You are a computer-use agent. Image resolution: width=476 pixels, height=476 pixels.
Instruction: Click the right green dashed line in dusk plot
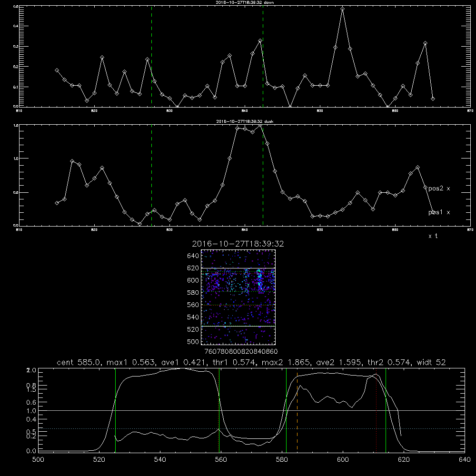(263, 175)
